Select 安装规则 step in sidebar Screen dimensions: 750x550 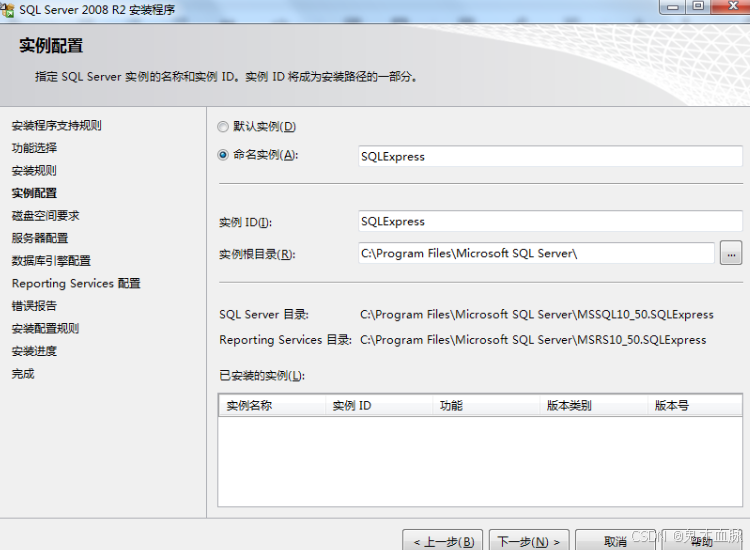[x=34, y=171]
